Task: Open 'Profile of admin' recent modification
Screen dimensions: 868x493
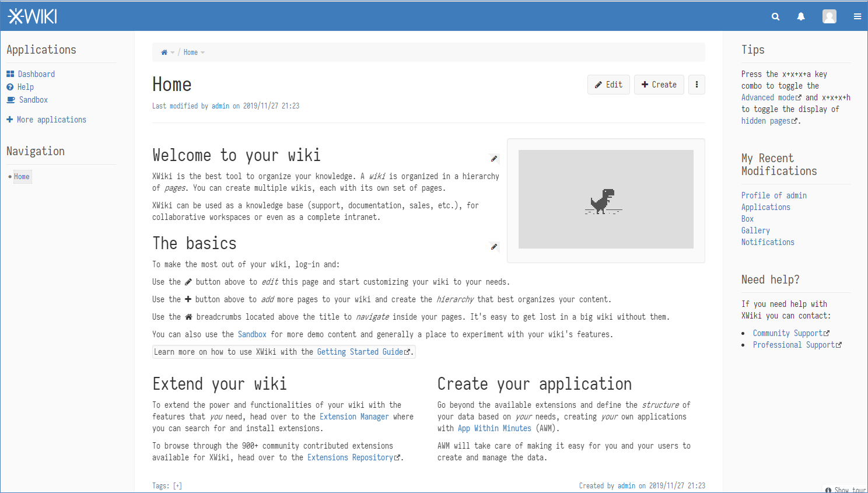Action: point(774,195)
